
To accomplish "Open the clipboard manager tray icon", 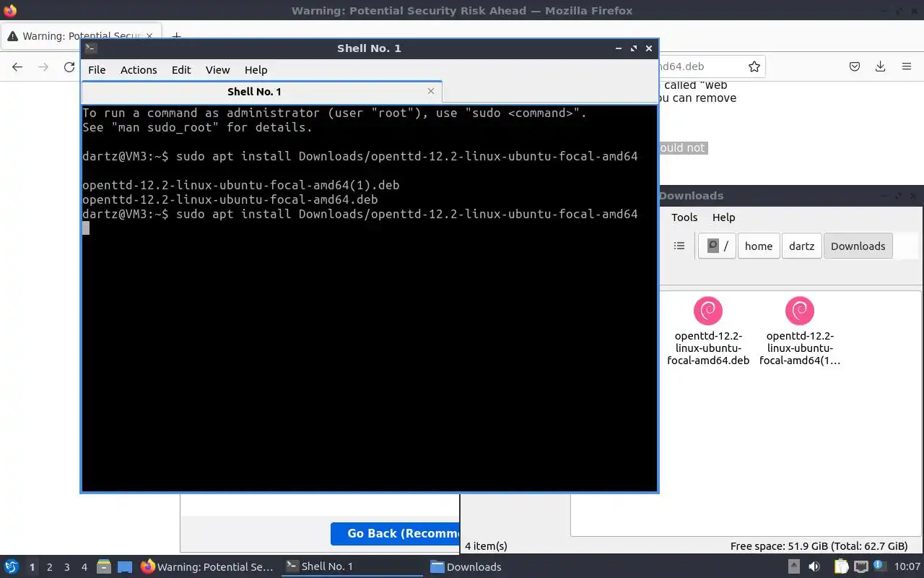I will point(841,566).
